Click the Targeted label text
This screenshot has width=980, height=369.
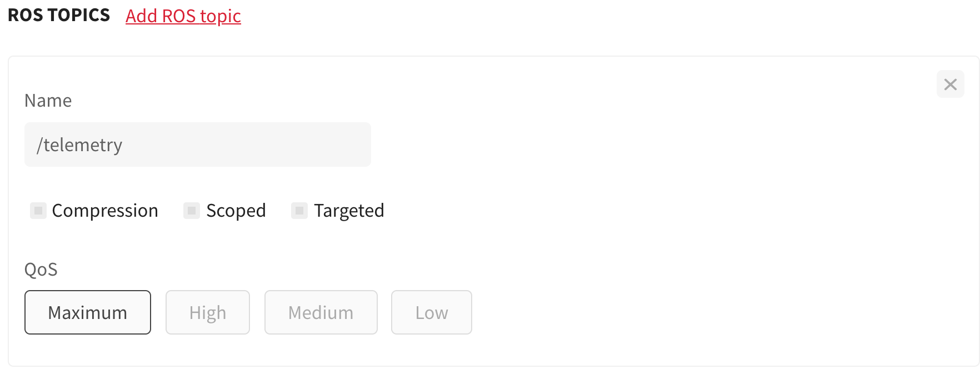tap(349, 211)
